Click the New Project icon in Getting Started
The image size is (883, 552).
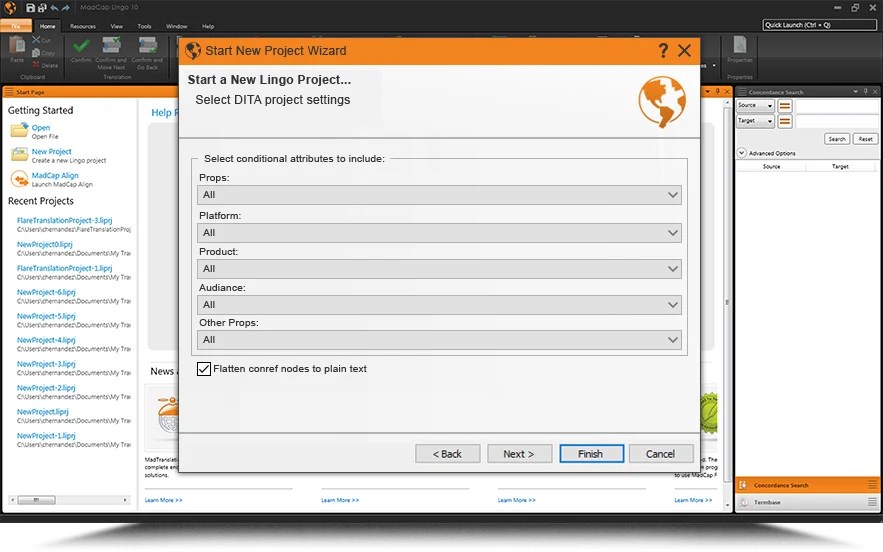pyautogui.click(x=19, y=154)
